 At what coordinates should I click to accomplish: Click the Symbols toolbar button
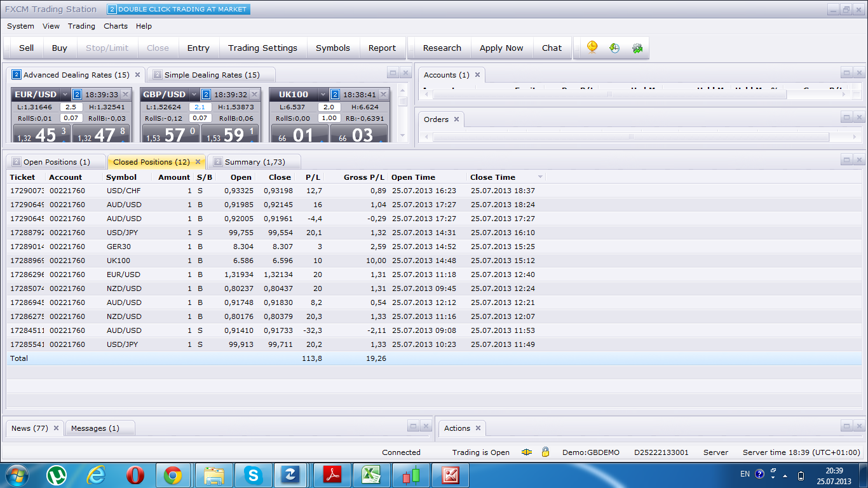[333, 48]
